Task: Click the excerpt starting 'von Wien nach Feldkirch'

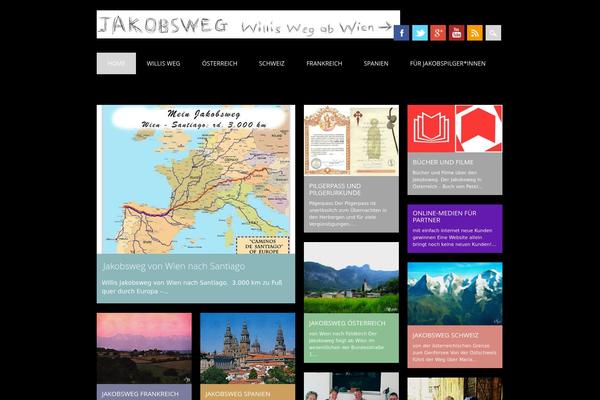Action: click(x=347, y=344)
